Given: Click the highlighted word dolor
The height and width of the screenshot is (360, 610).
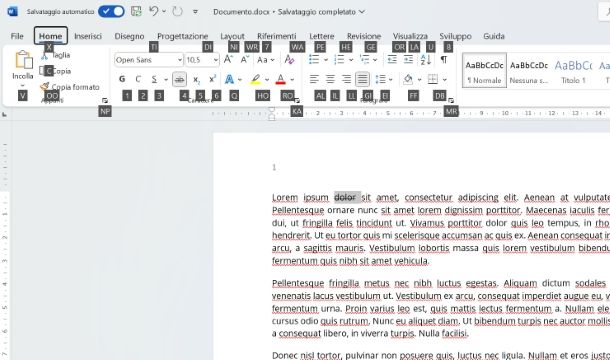Looking at the screenshot, I should [x=345, y=197].
